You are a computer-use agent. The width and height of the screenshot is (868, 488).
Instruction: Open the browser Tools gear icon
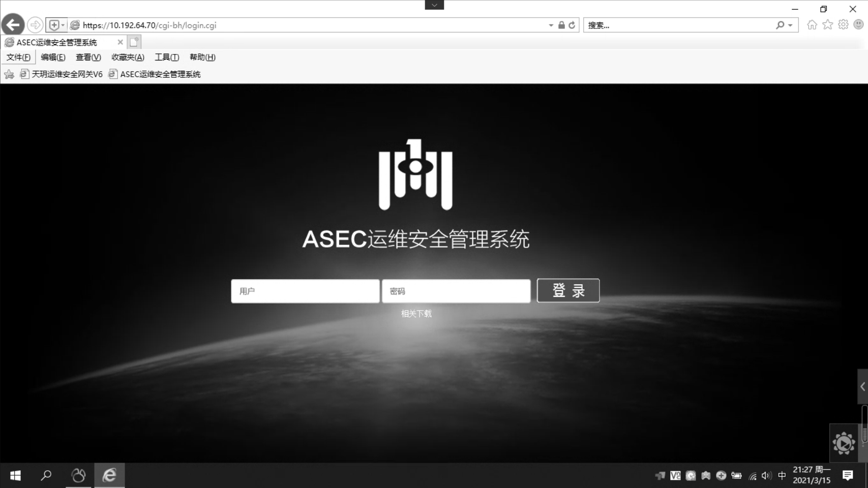(x=843, y=24)
